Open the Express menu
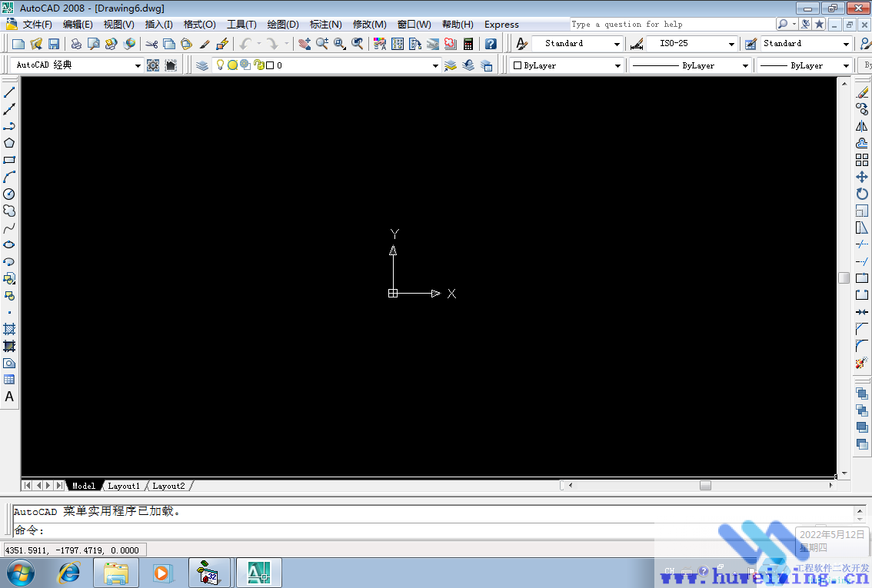 [501, 25]
